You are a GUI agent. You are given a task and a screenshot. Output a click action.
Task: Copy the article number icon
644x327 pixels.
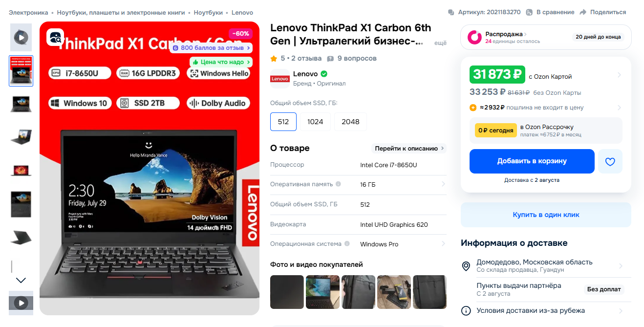(x=451, y=12)
